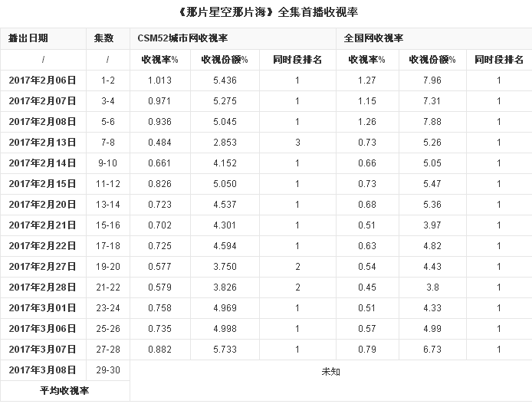Click episode cell 3-4
The image size is (532, 404).
point(108,101)
